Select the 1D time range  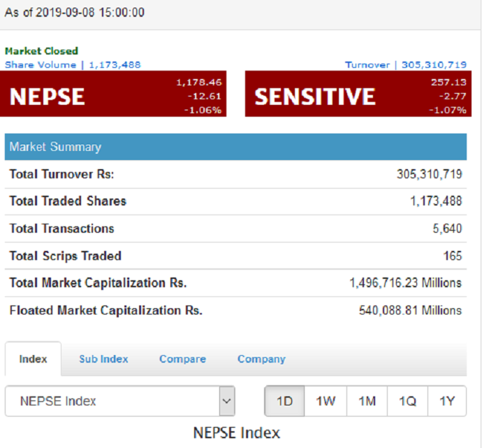[284, 401]
